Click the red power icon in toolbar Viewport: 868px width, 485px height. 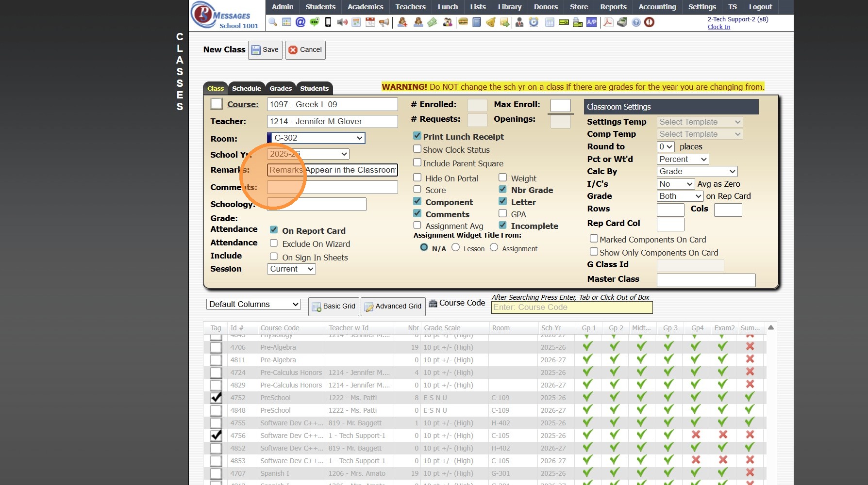click(x=649, y=22)
